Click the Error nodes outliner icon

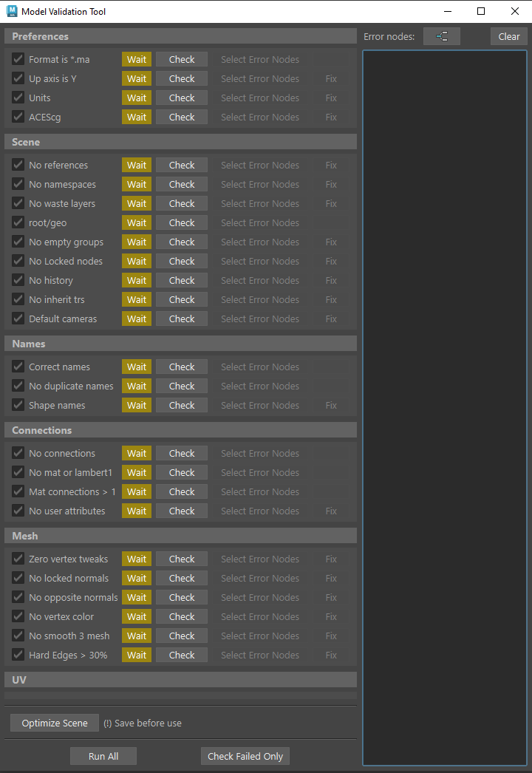click(441, 36)
